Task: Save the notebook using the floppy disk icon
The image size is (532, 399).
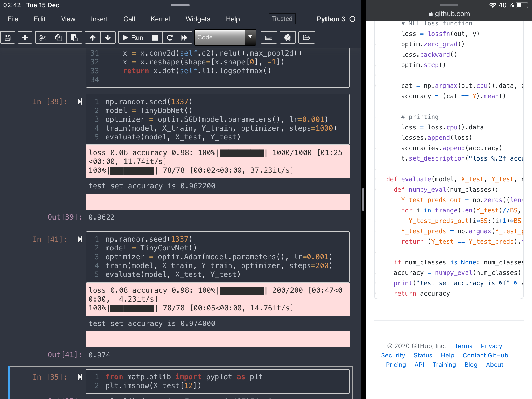Action: tap(8, 37)
